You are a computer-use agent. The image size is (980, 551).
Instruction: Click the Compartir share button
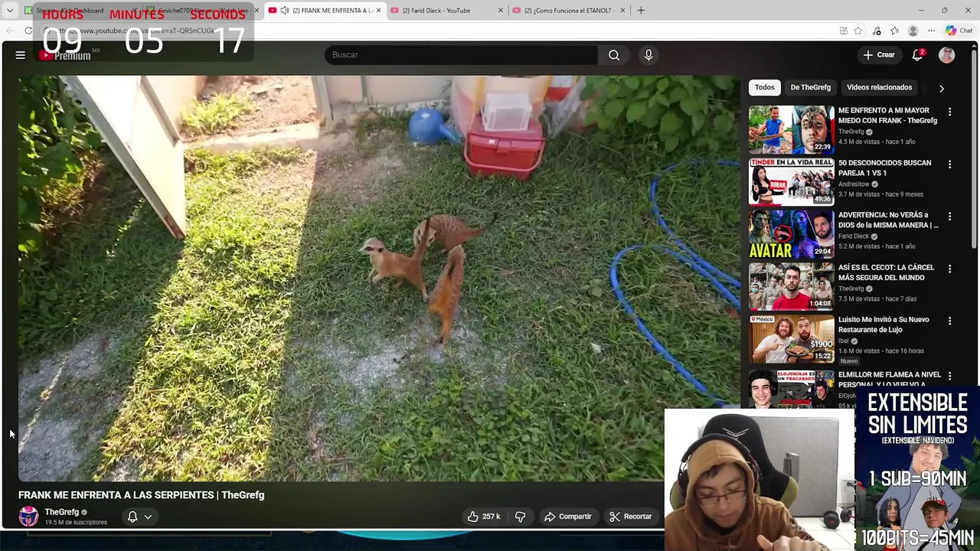pos(568,517)
